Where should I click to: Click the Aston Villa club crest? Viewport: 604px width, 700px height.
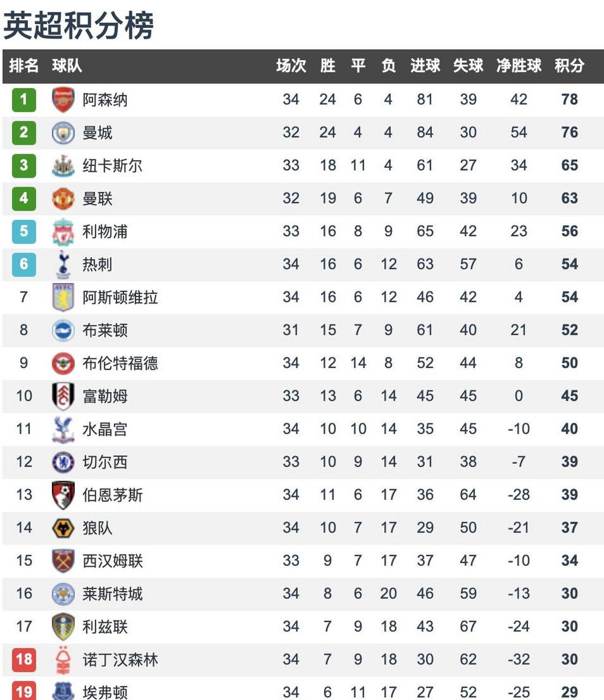click(x=63, y=297)
